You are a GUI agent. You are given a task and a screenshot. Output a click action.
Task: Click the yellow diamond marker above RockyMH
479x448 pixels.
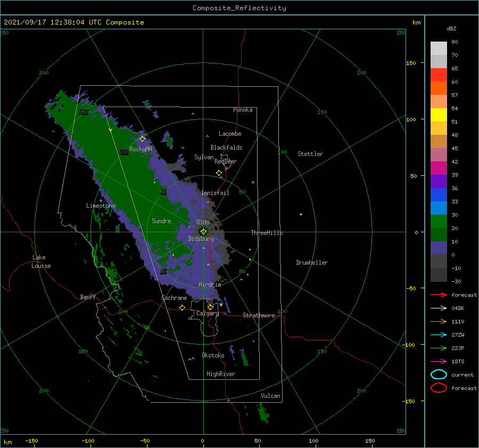point(142,139)
